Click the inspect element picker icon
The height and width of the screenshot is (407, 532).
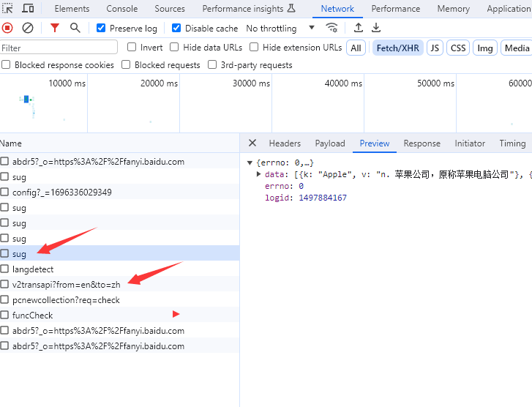pos(9,9)
